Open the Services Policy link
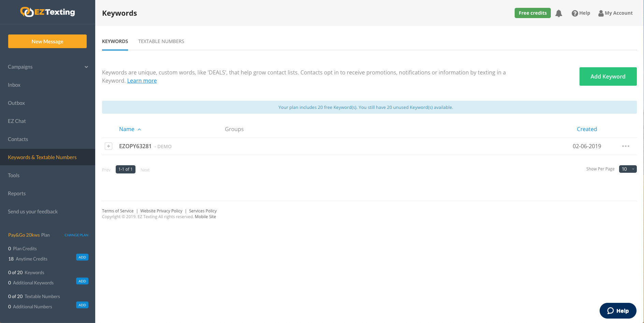644x323 pixels. coord(203,211)
